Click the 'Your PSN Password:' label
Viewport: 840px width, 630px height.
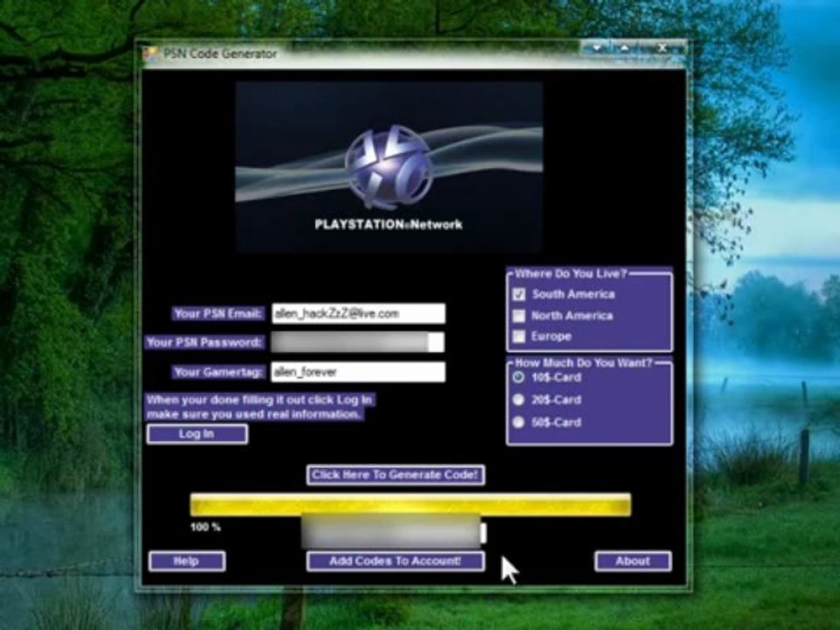204,342
